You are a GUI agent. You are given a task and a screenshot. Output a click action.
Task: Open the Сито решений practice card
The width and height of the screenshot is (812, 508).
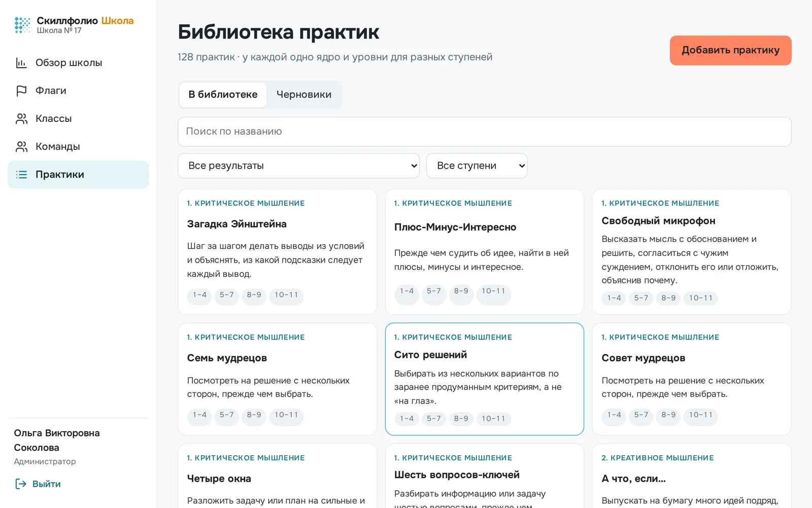484,379
